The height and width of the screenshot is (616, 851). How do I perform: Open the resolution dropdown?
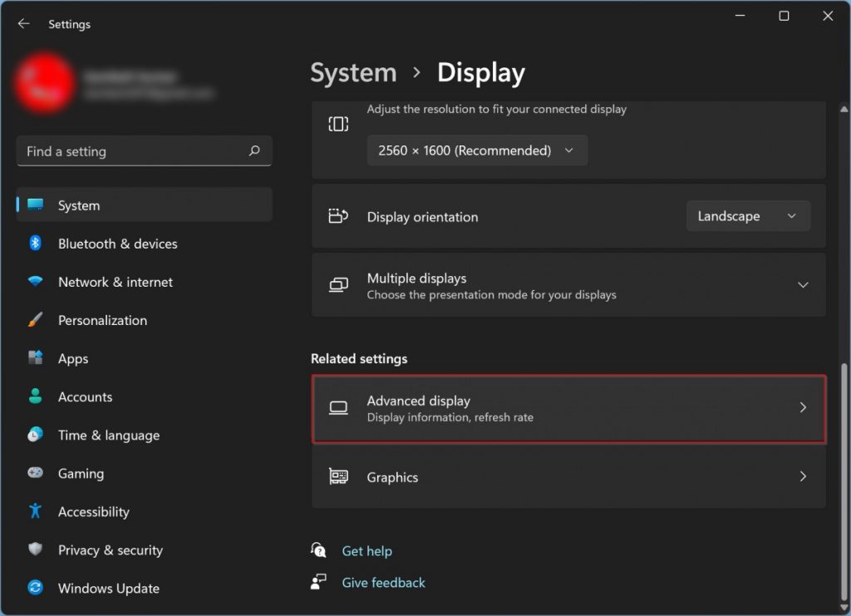click(x=476, y=150)
